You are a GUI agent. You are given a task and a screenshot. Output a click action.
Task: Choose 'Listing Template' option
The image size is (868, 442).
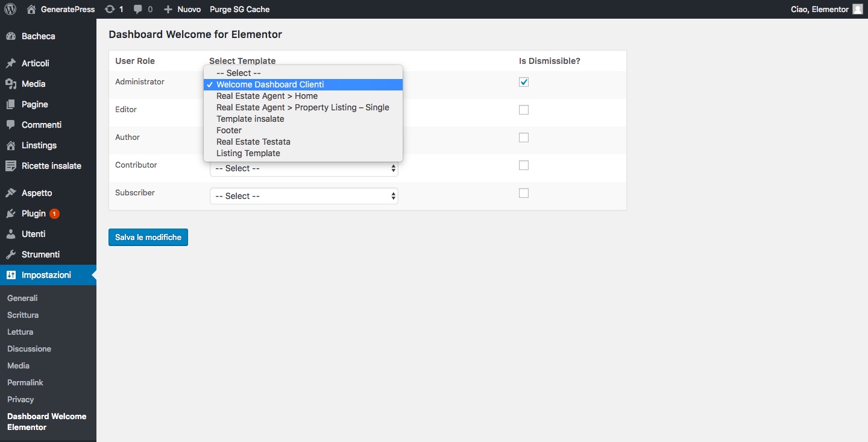pyautogui.click(x=303, y=153)
